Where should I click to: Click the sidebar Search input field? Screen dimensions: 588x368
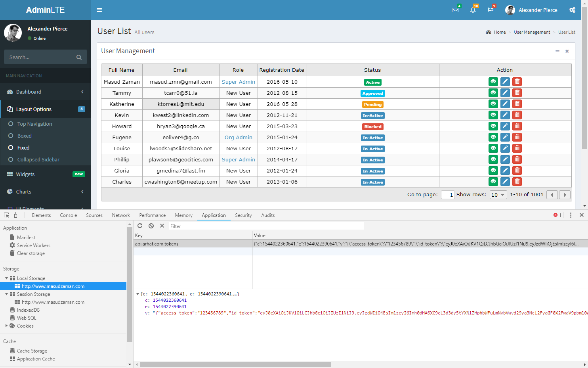(x=41, y=57)
